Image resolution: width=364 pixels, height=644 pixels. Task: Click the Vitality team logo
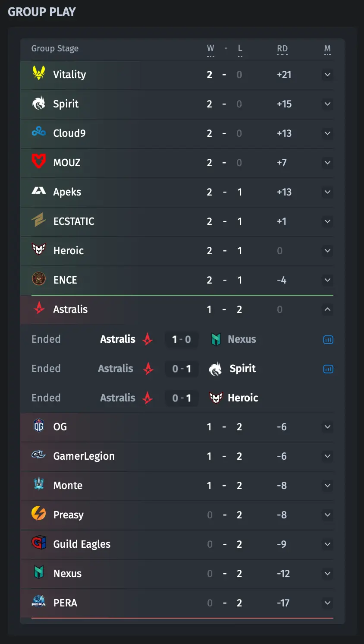click(x=39, y=73)
